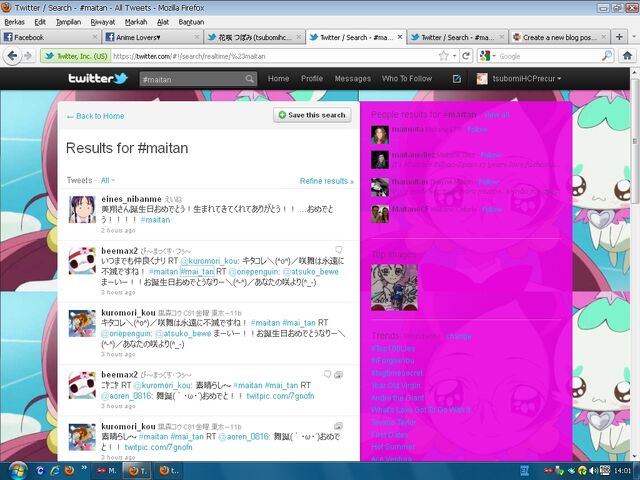Go back with the Firefox back arrow
Screen dimensions: 640x480
12,56
